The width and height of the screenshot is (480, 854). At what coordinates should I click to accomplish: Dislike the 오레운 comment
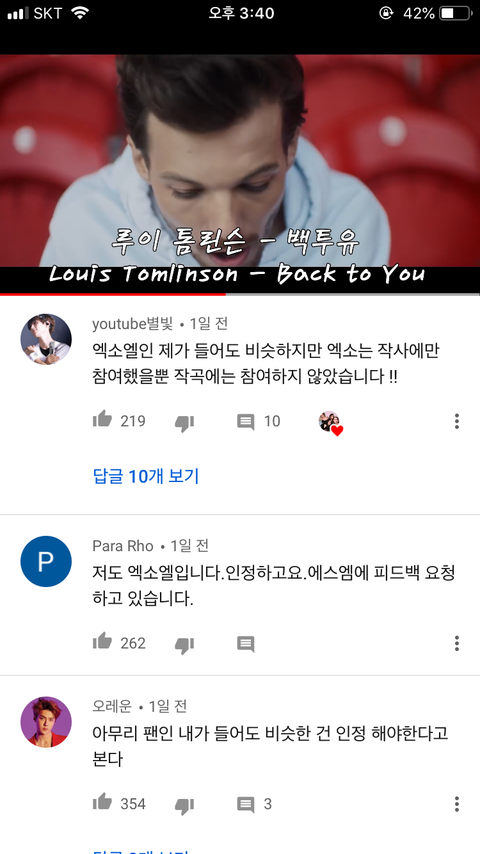[x=184, y=805]
